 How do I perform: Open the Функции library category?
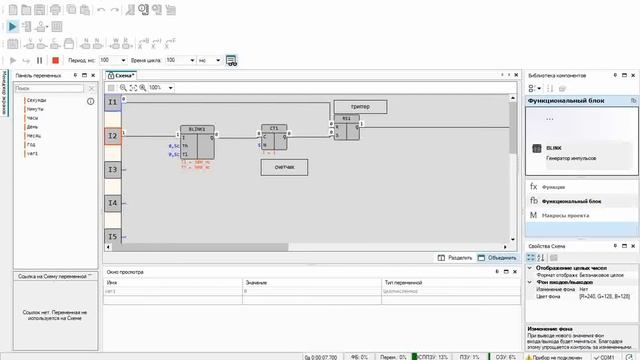(582, 187)
